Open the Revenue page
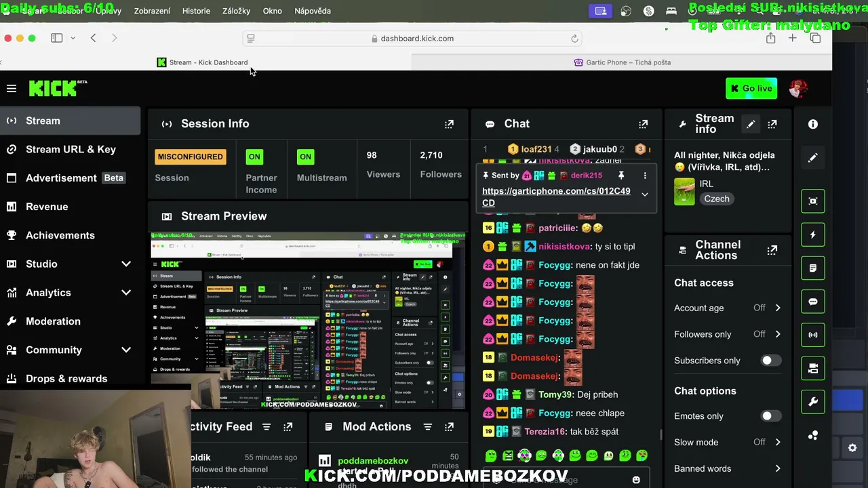The width and height of the screenshot is (868, 488). (x=71, y=207)
